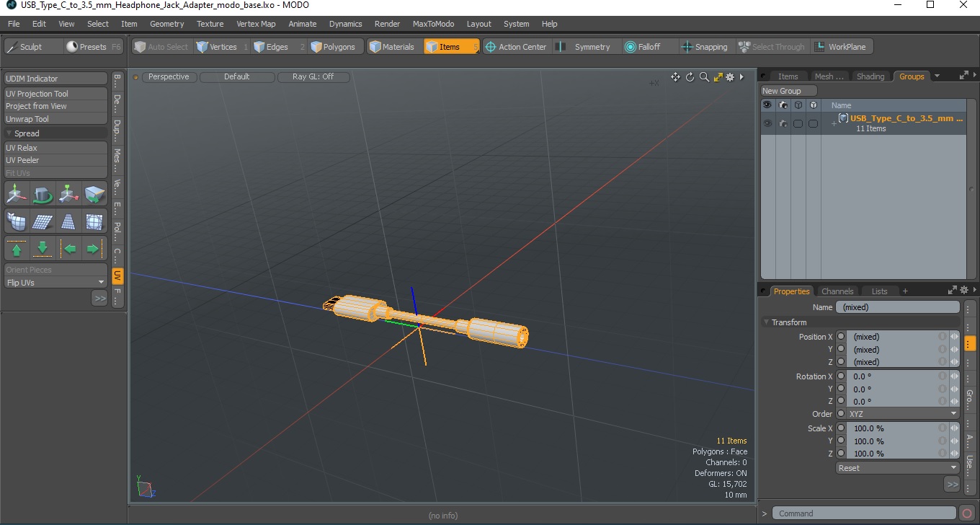Open the Perspective view type dropdown
980x525 pixels.
tap(169, 76)
